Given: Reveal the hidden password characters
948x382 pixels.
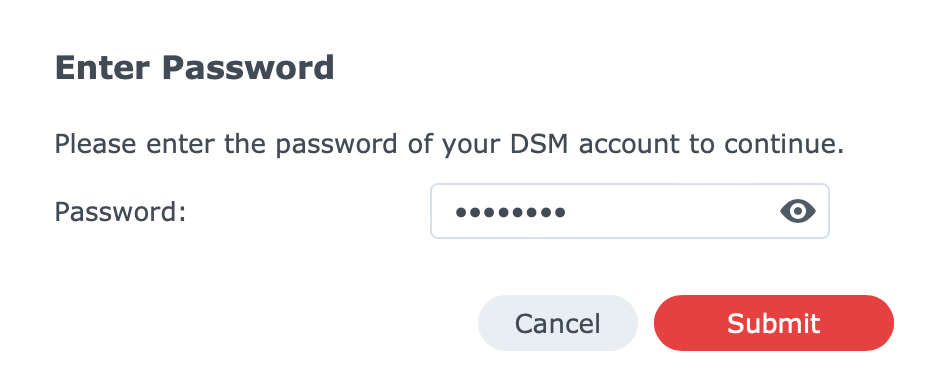Looking at the screenshot, I should 797,211.
